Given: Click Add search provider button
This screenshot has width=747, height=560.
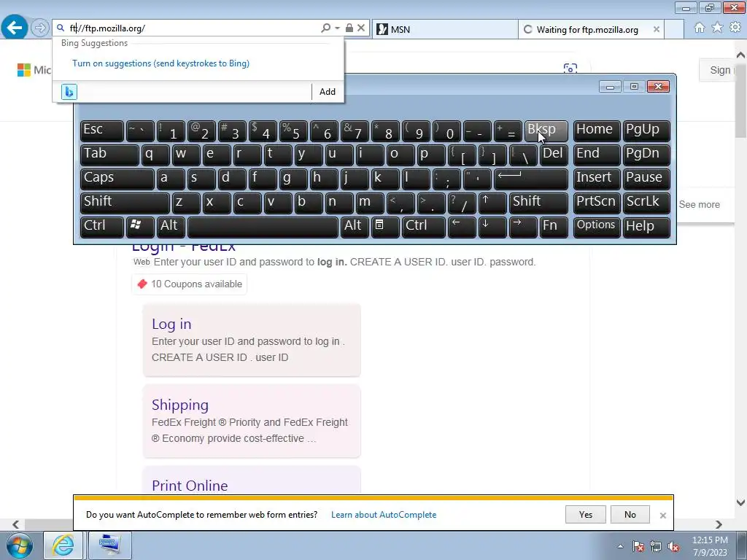Looking at the screenshot, I should [328, 91].
